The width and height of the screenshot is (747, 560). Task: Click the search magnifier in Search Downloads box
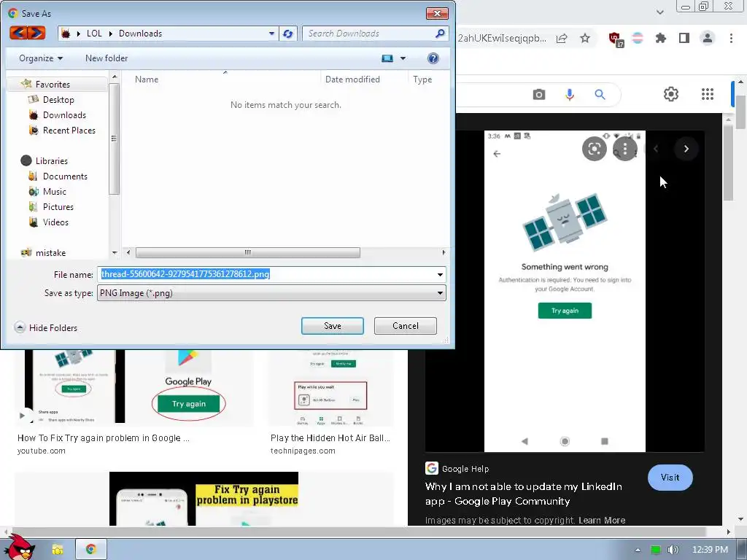click(440, 34)
